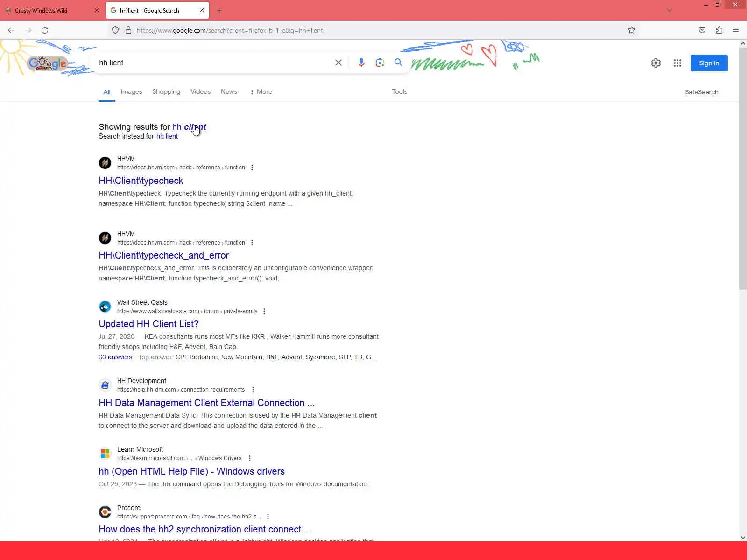Viewport: 747px width, 560px height.
Task: Open the HH\Client\typecheck result
Action: click(141, 181)
